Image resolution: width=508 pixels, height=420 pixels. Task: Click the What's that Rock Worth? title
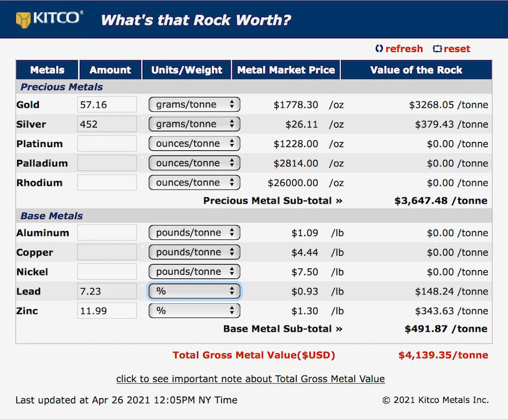point(196,20)
